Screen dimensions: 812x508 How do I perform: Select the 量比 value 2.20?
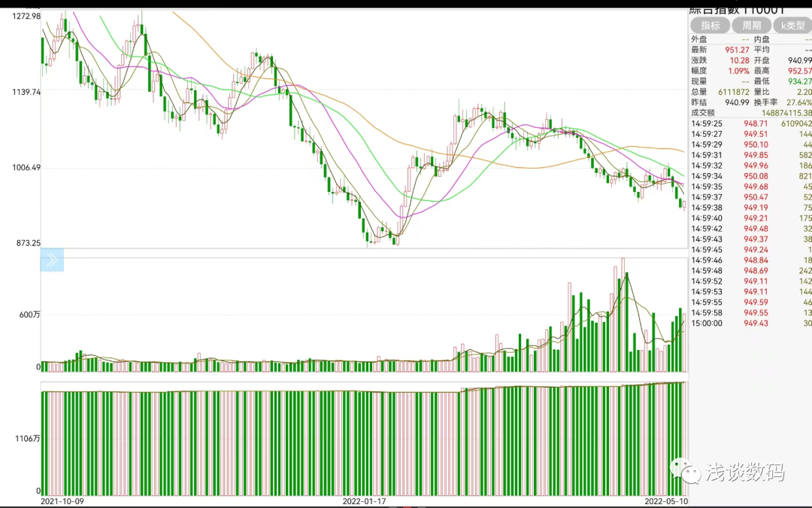click(x=804, y=92)
